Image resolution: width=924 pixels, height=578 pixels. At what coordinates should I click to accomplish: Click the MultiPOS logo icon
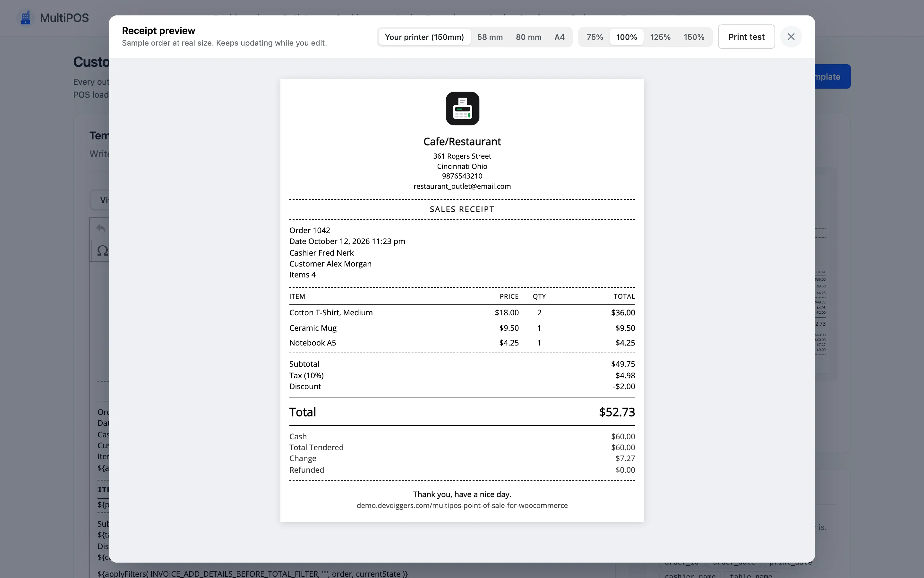[26, 18]
